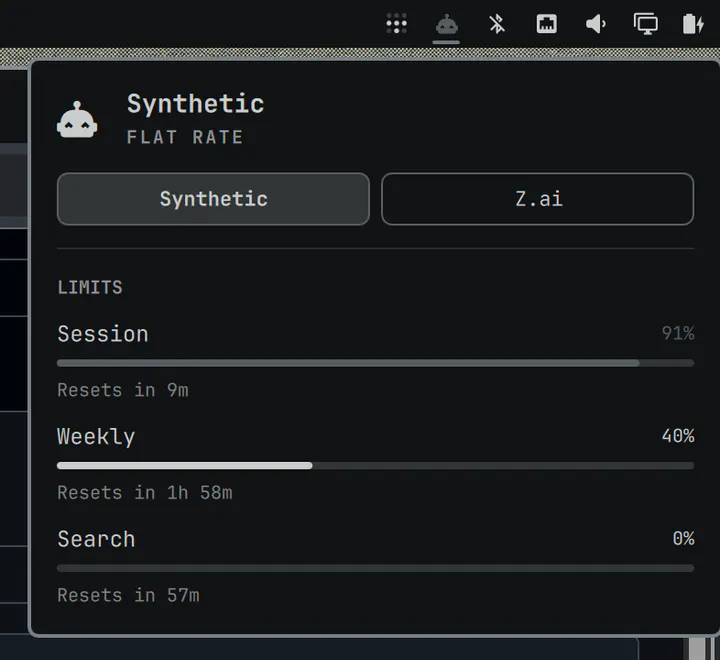This screenshot has height=660, width=720.
Task: Click the 'Resets in 1h 58m' text
Action: [145, 493]
